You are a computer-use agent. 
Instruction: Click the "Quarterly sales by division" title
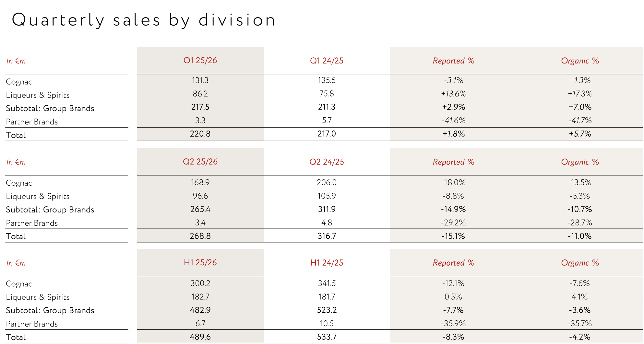pos(144,20)
